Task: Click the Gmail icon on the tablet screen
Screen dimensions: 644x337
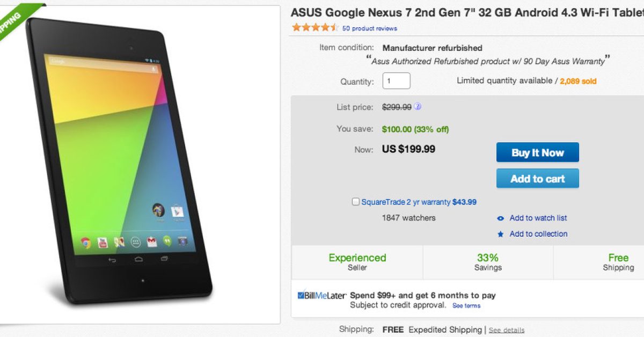Action: pos(152,242)
